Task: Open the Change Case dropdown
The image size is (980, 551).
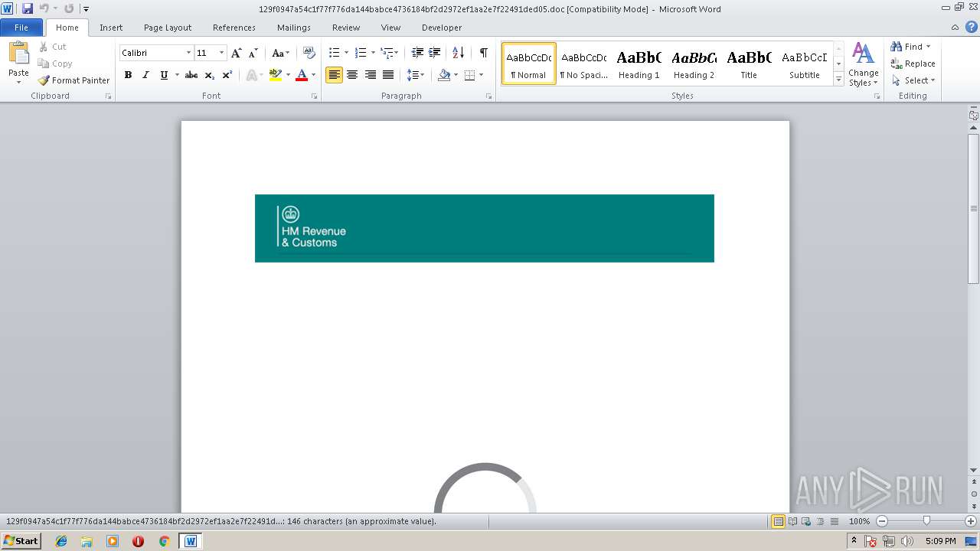Action: [x=280, y=53]
